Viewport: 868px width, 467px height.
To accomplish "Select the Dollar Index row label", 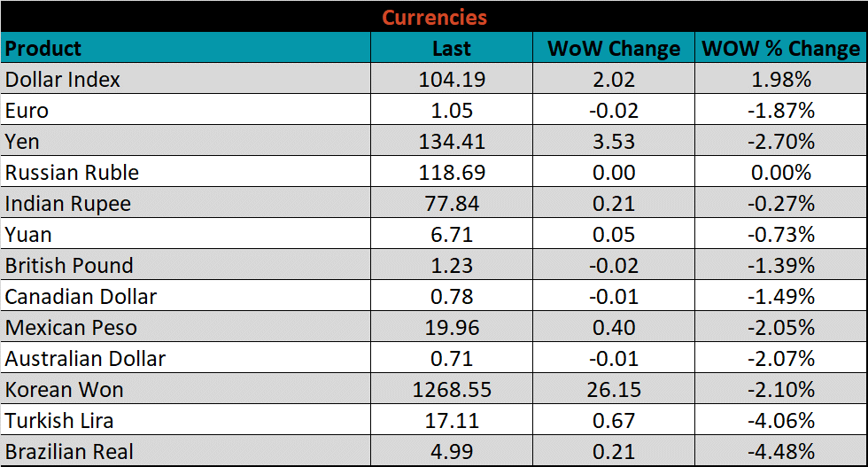I will 63,79.
